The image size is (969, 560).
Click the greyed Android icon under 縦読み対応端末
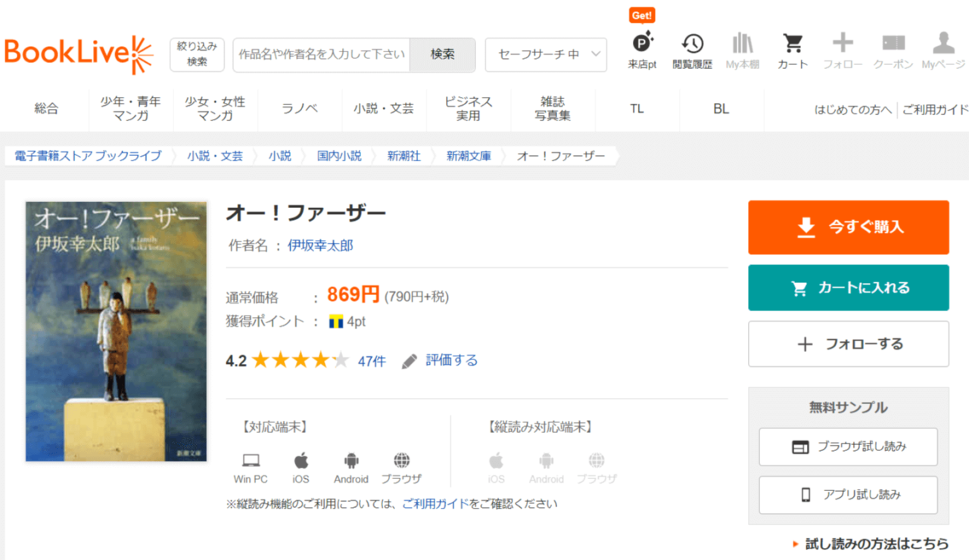coord(547,460)
